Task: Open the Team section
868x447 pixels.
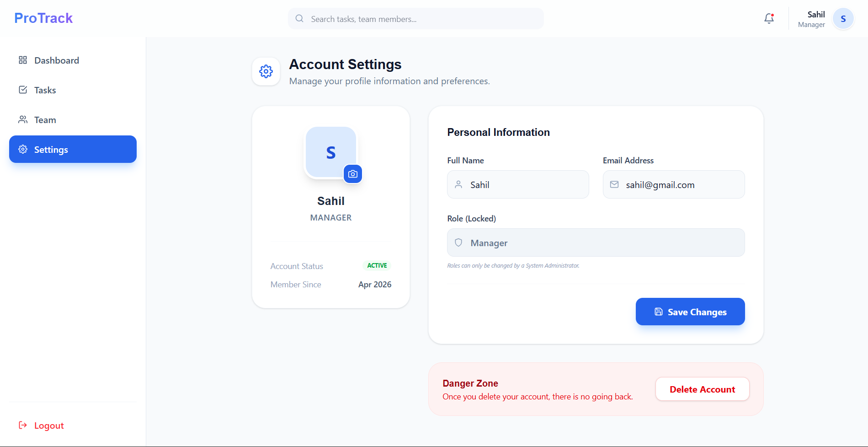Action: tap(45, 120)
